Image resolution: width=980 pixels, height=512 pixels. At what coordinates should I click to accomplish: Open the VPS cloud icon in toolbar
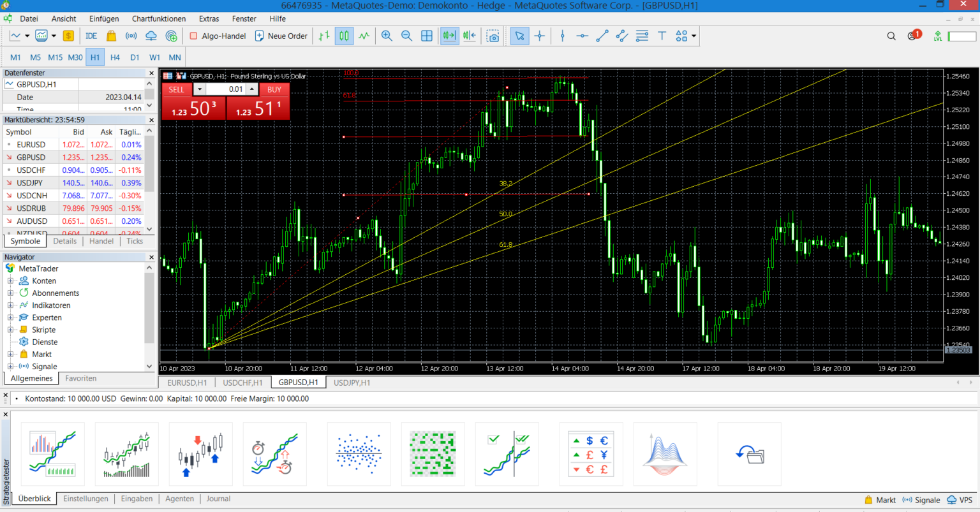coord(151,36)
